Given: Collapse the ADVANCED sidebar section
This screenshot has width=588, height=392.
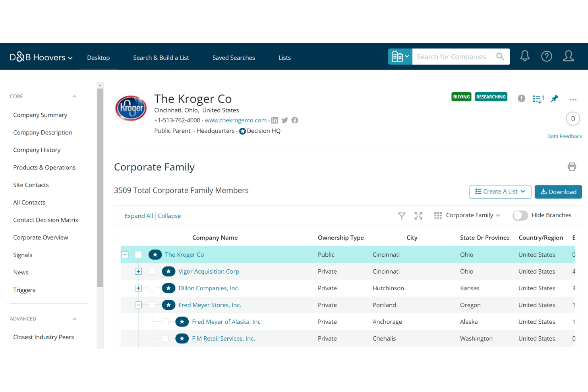Looking at the screenshot, I should tap(74, 319).
